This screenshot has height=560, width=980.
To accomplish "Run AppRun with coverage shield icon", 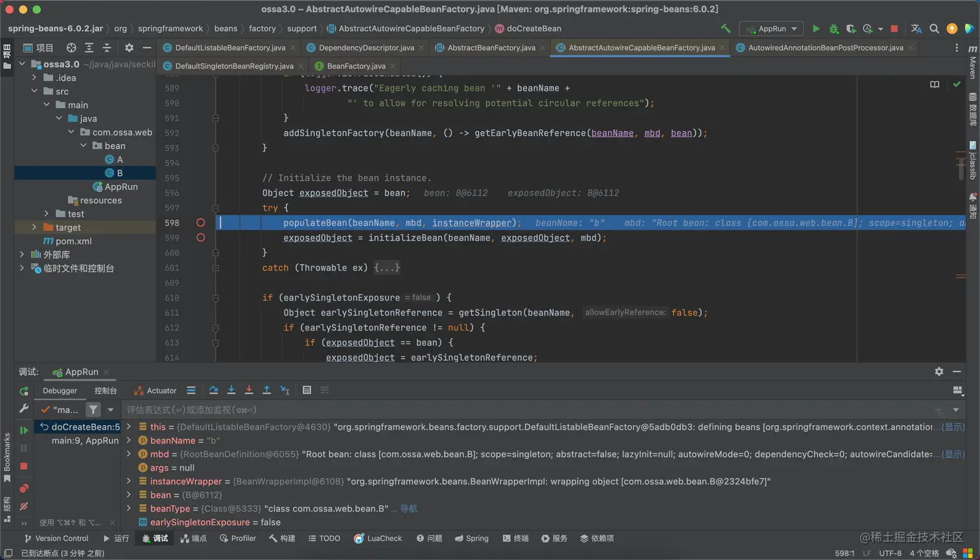I will point(850,29).
